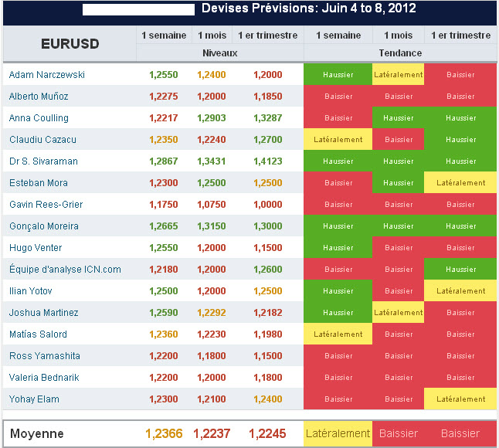This screenshot has height=448, width=499.
Task: Click the Matías Salord name link
Action: coord(38,334)
